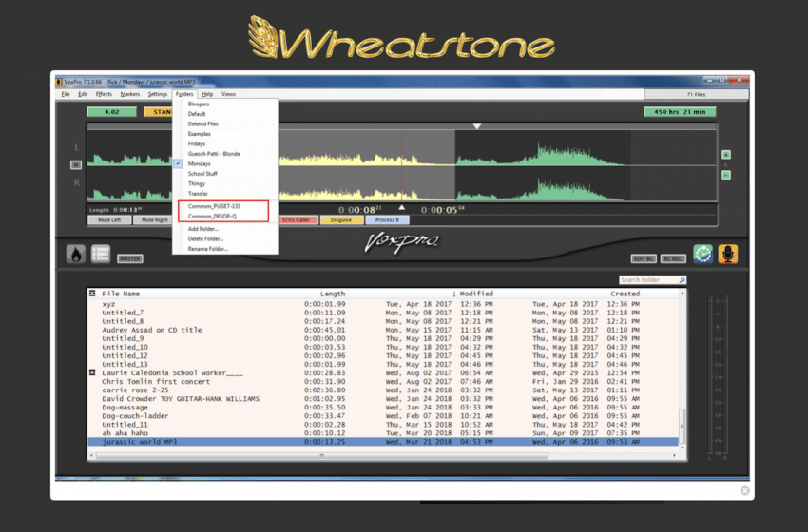This screenshot has width=808, height=532.
Task: Sort the list by Modified column
Action: pyautogui.click(x=476, y=294)
